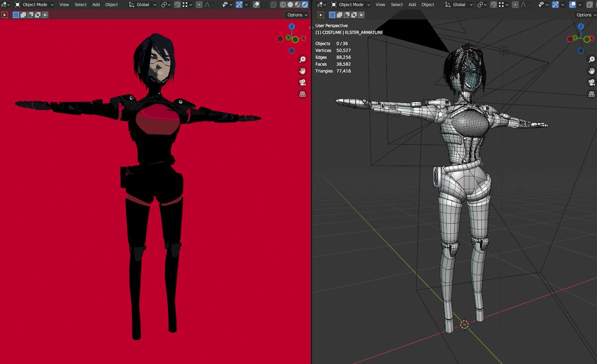Switch red viewport to material preview shading
Image resolution: width=597 pixels, height=364 pixels.
[298, 4]
